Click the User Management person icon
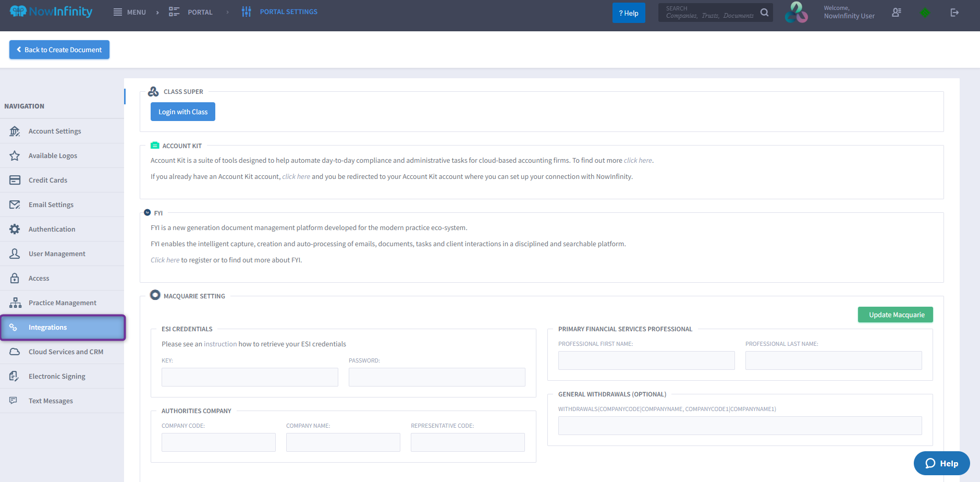This screenshot has width=980, height=482. click(x=15, y=254)
